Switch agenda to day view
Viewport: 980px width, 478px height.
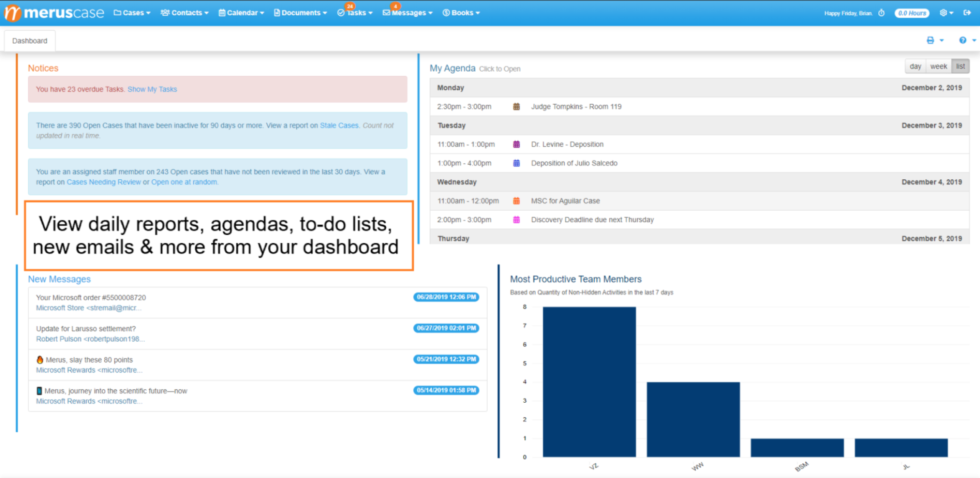click(x=915, y=66)
